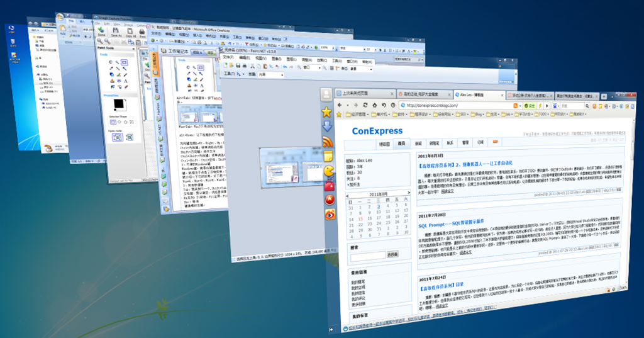Image resolution: width=644 pixels, height=338 pixels.
Task: Open the 首页 tab on the ConExpress blog
Action: pos(401,144)
